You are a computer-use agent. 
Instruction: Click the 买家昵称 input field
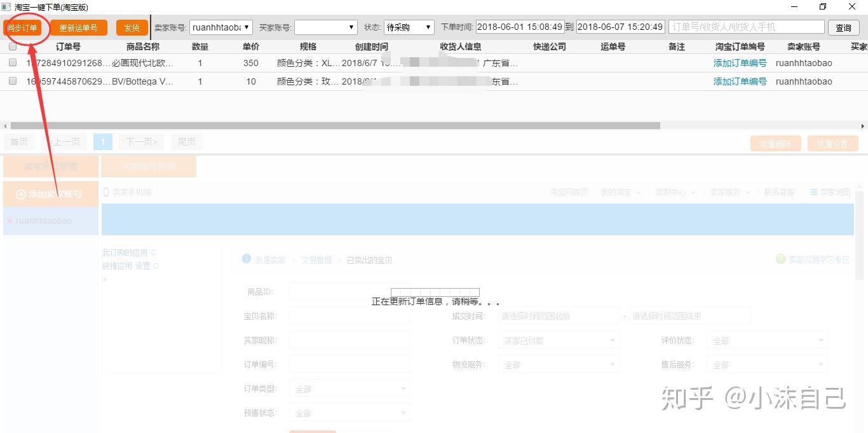pyautogui.click(x=350, y=340)
